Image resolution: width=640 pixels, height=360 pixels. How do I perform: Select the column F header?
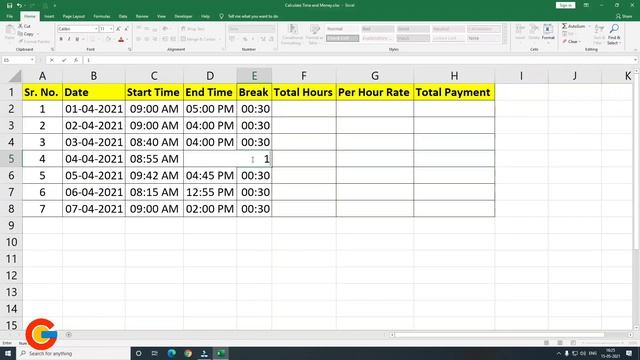coord(304,76)
